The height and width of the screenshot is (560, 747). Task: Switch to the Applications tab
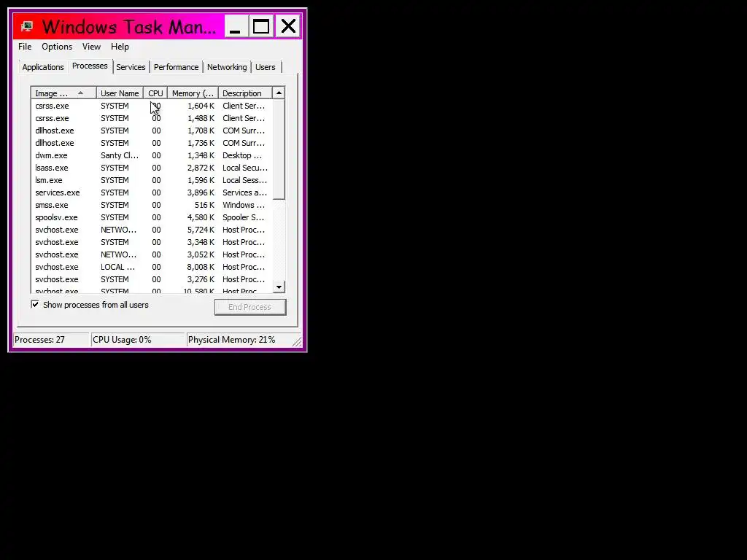coord(43,67)
